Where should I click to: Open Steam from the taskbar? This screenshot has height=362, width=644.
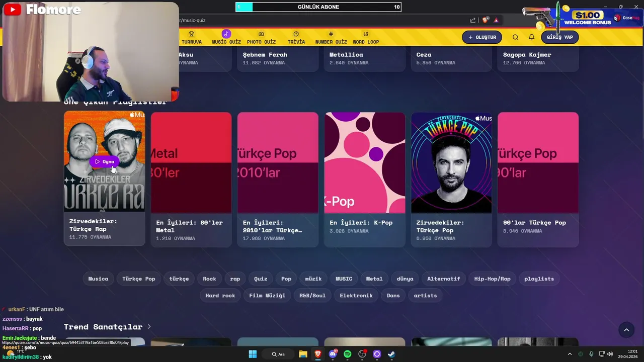[391, 354]
